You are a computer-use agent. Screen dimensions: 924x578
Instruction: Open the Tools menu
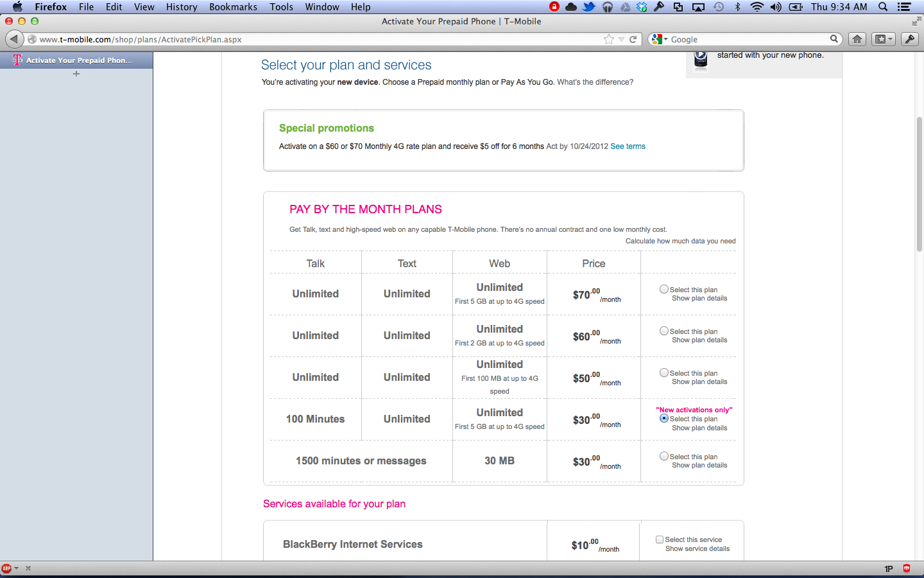pos(281,7)
